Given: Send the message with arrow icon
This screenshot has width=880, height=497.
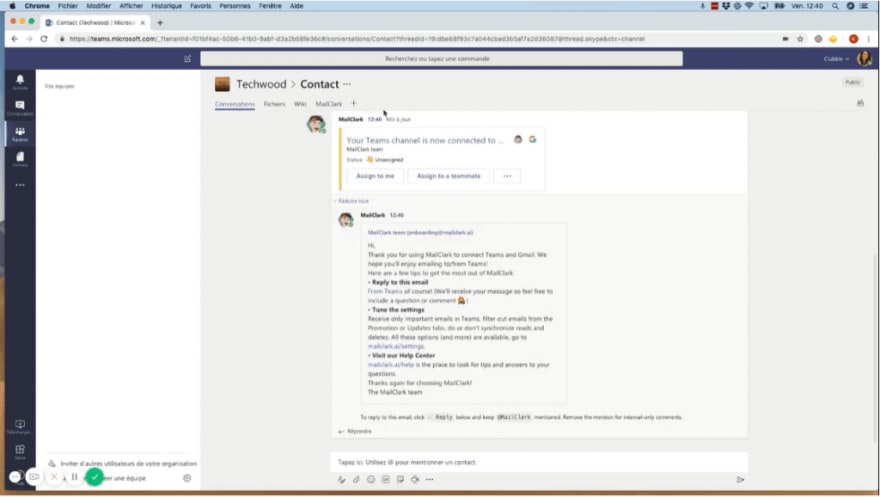Looking at the screenshot, I should [740, 479].
